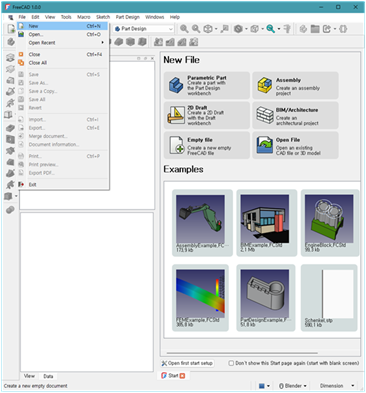
Task: Click the BIM/Architecture card
Action: point(295,115)
